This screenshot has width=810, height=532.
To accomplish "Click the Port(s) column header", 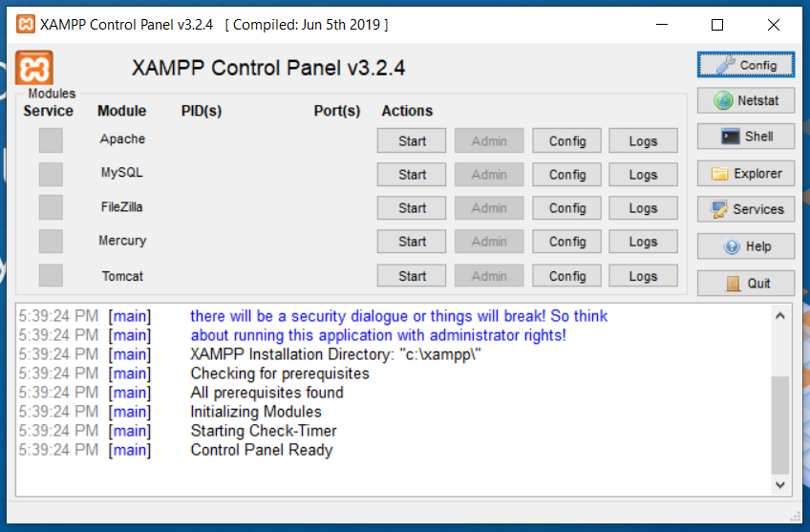I will pyautogui.click(x=337, y=111).
